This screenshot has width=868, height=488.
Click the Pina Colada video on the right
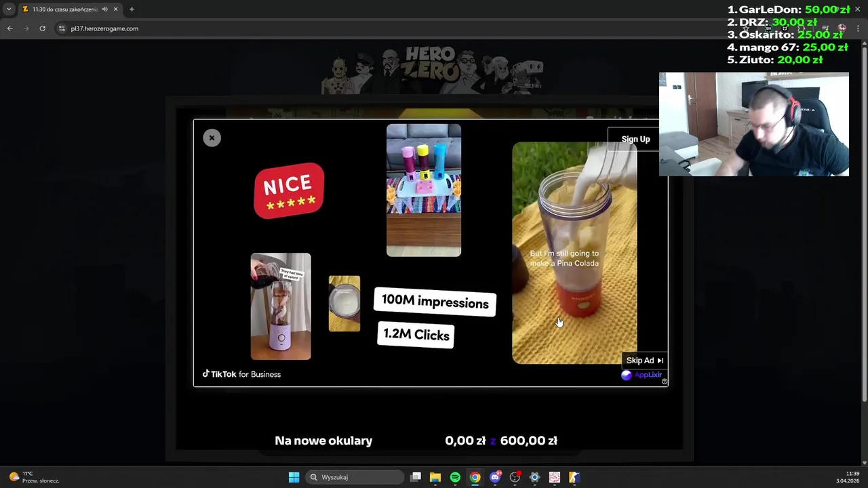click(574, 253)
